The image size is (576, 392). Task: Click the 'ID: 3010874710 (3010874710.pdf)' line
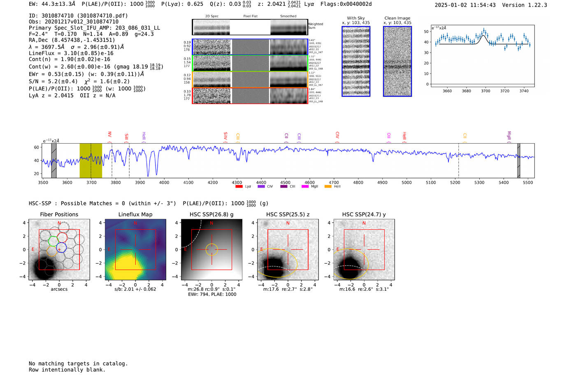point(78,16)
